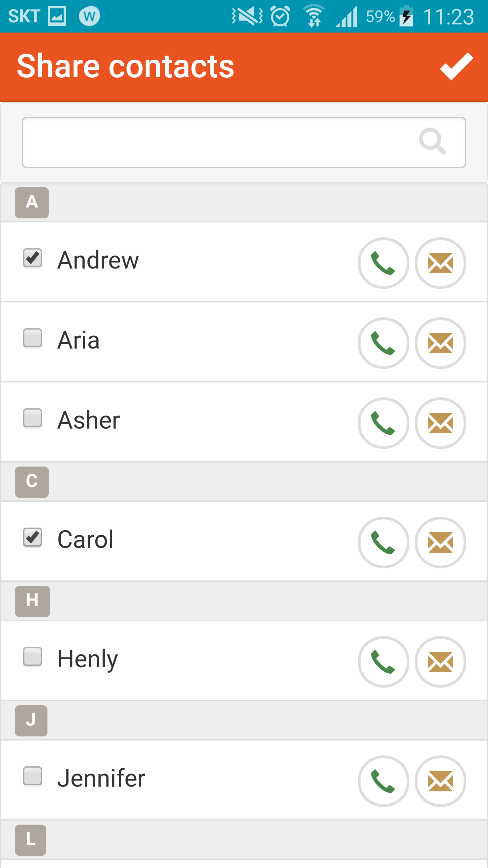The image size is (488, 868).
Task: Select the Asher contact name
Action: [89, 420]
